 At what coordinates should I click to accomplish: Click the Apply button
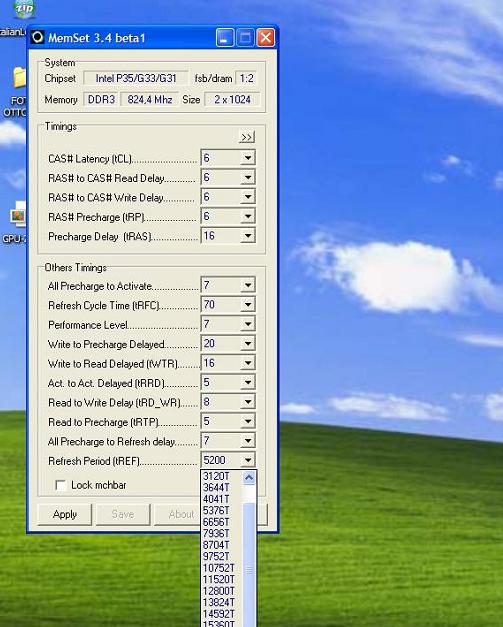click(x=65, y=514)
